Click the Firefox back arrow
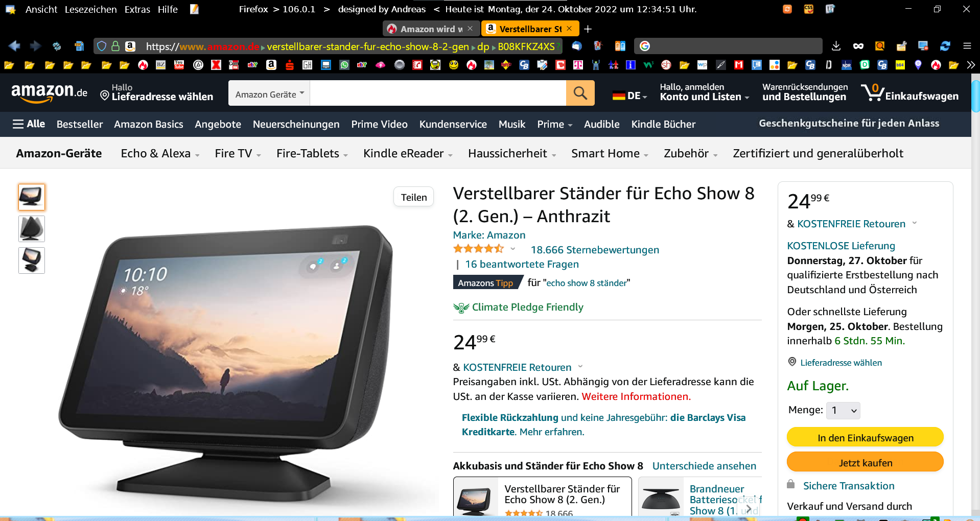Viewport: 980px width, 521px height. pos(14,46)
